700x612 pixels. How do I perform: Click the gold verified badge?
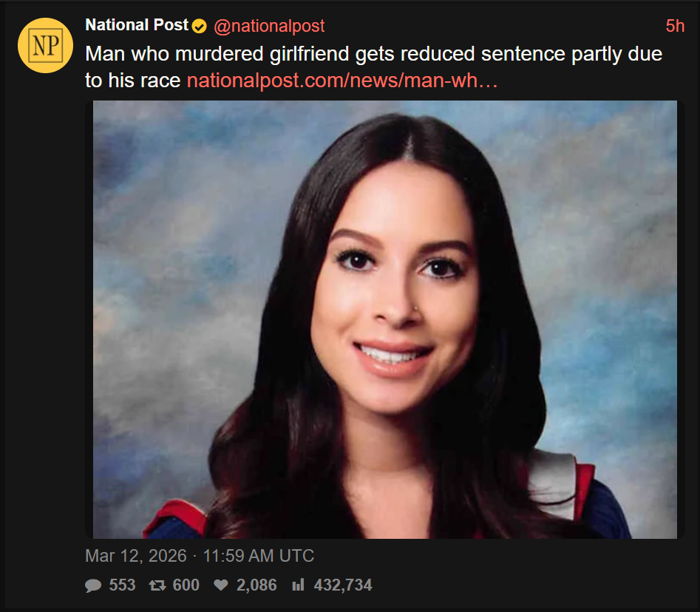[200, 27]
